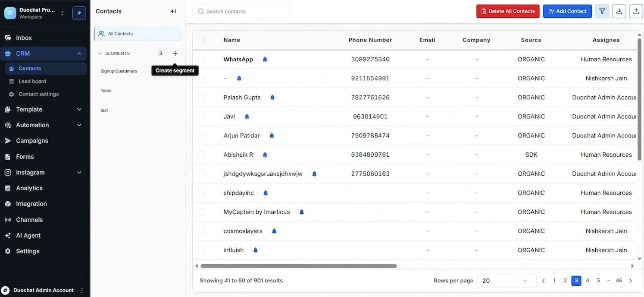Screen dimensions: 644x297
Task: Open the filter funnel icon
Action: [602, 11]
